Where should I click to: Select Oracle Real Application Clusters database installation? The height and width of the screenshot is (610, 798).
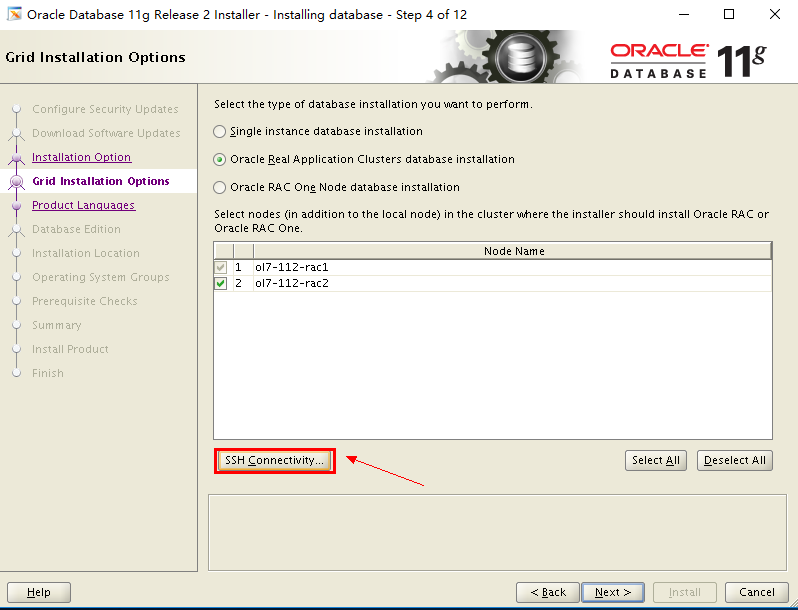219,160
